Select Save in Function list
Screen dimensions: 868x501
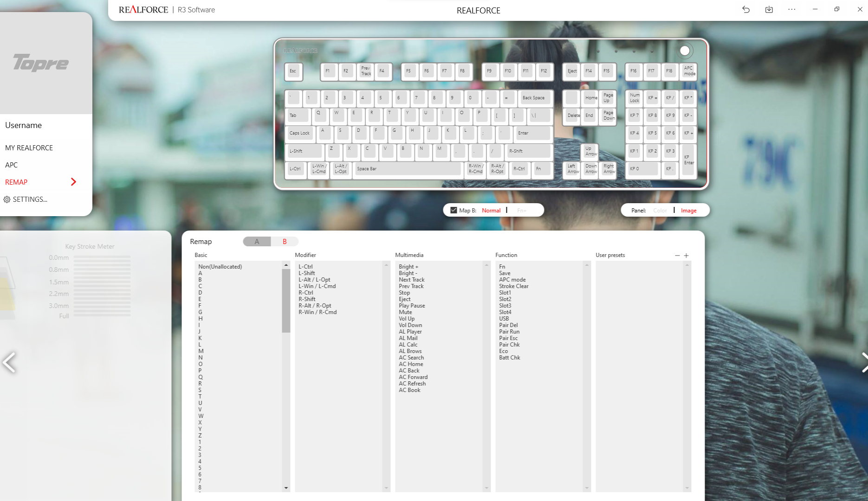tap(505, 273)
